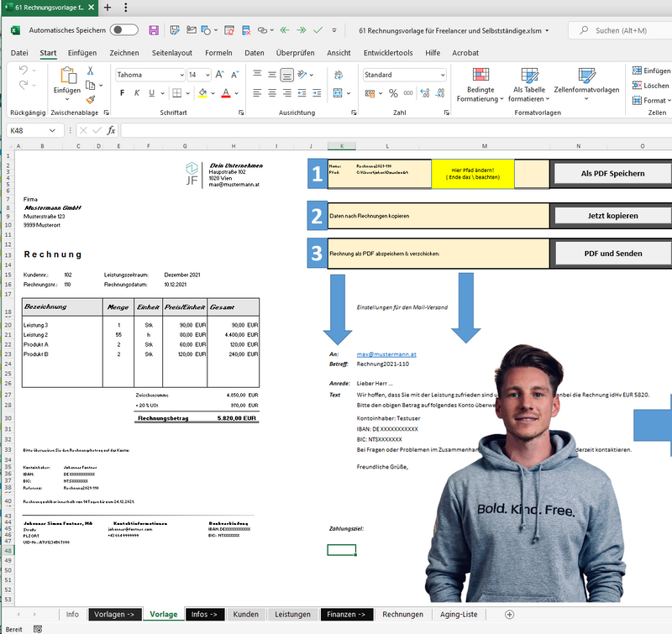
Task: Toggle italic formatting (K)
Action: click(x=137, y=93)
